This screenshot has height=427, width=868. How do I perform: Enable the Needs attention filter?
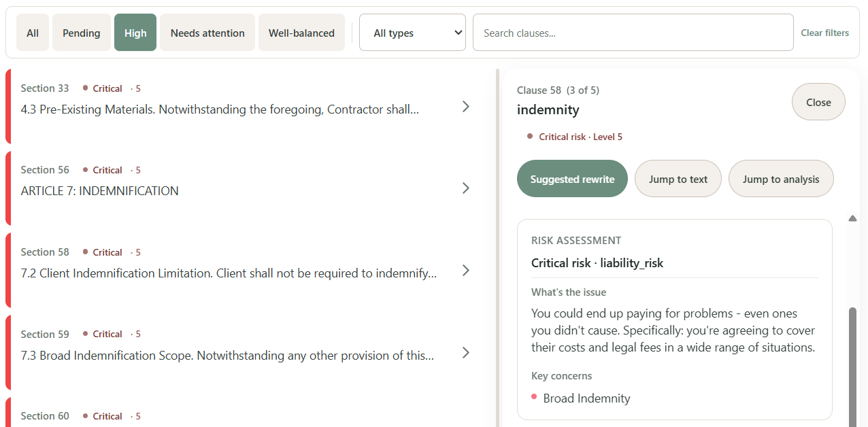click(x=207, y=32)
